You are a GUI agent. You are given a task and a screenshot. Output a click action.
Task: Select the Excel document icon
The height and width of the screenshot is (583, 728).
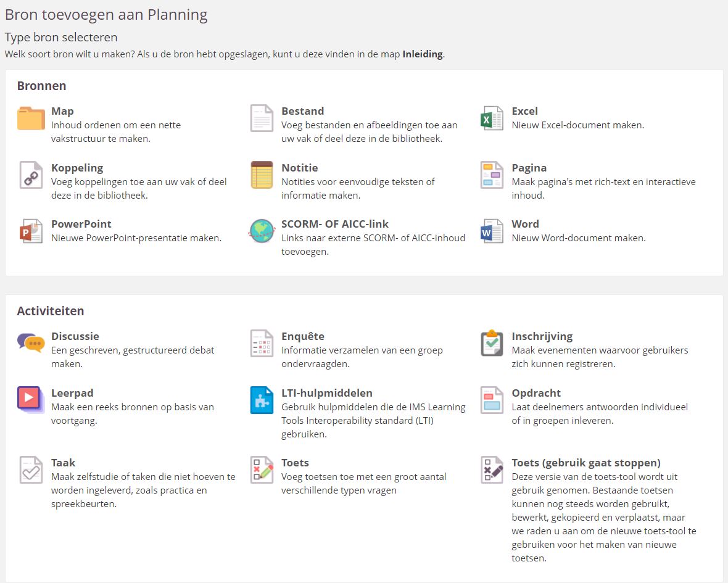[492, 118]
